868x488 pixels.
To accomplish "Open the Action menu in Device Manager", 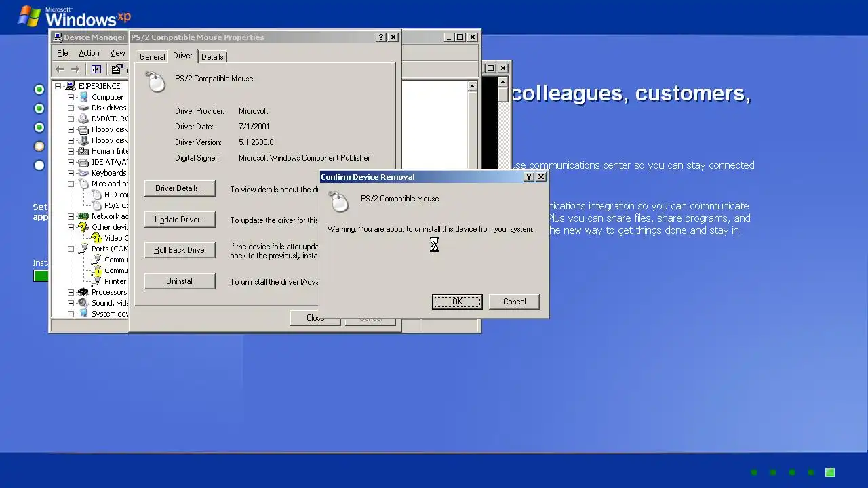I will point(89,53).
